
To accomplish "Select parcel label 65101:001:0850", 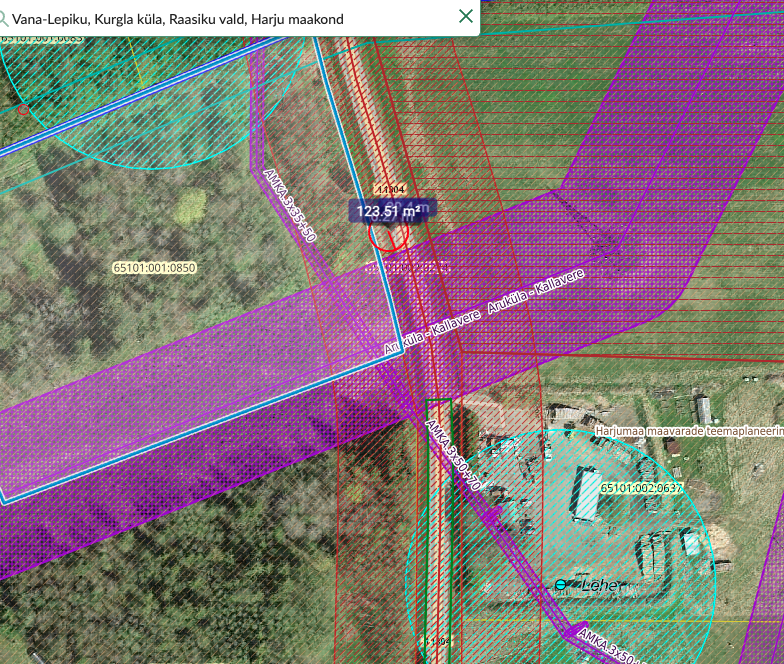I will coord(154,268).
